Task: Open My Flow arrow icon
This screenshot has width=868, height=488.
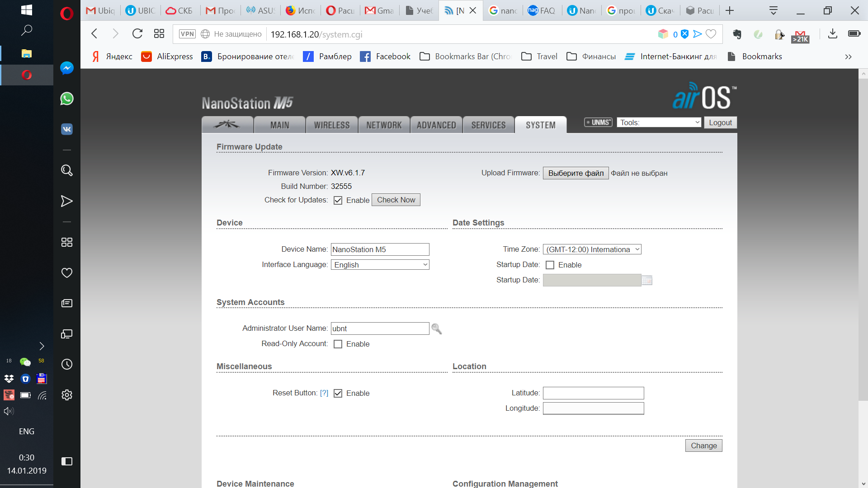Action: click(67, 201)
